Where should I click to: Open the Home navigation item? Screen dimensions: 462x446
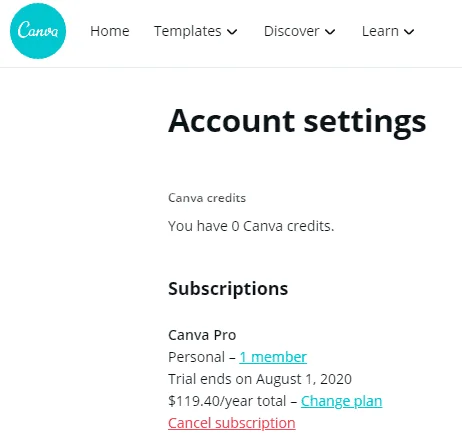[x=110, y=31]
